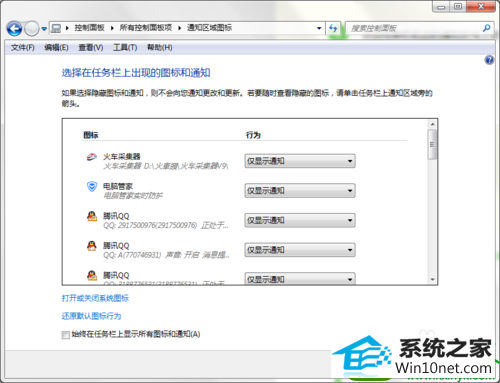
Task: Click the 电脑管家实时防护 description text
Action: pyautogui.click(x=133, y=195)
